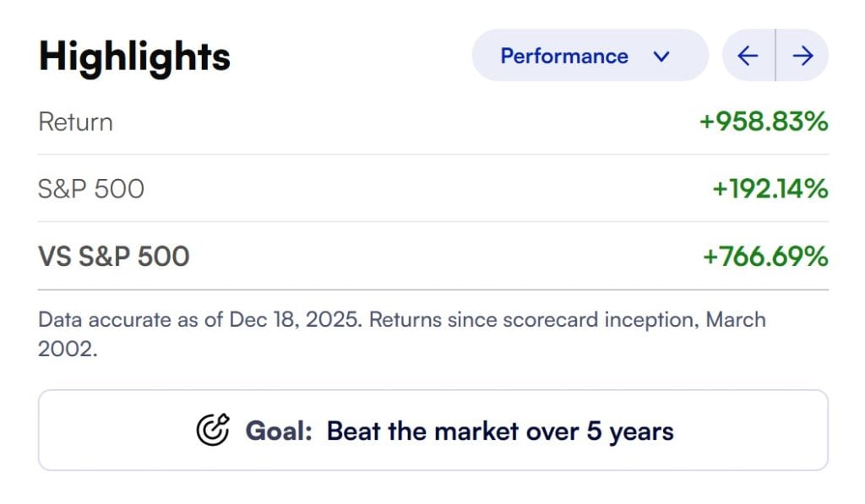865x504 pixels.
Task: Click the 'March 2002' inception text
Action: (x=736, y=321)
